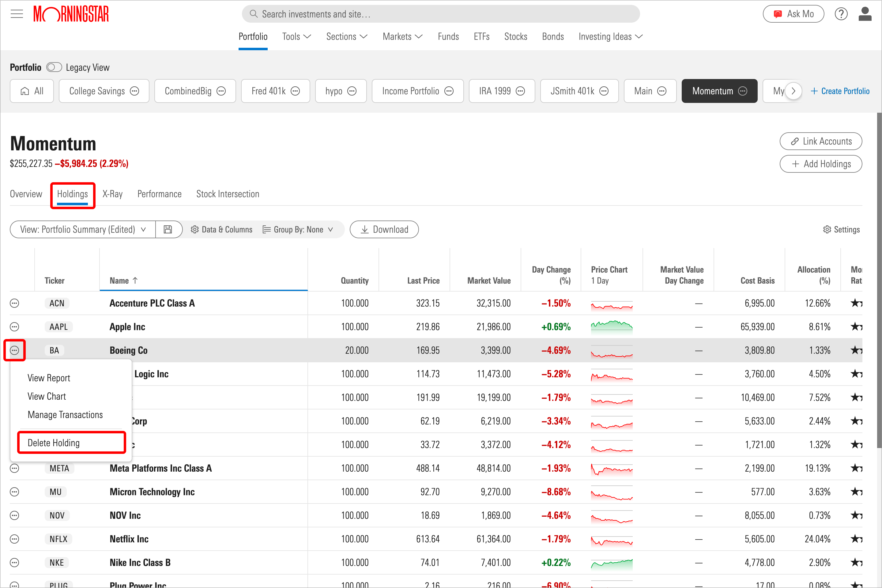The height and width of the screenshot is (588, 882).
Task: Click Create Portfolio link
Action: pyautogui.click(x=840, y=91)
